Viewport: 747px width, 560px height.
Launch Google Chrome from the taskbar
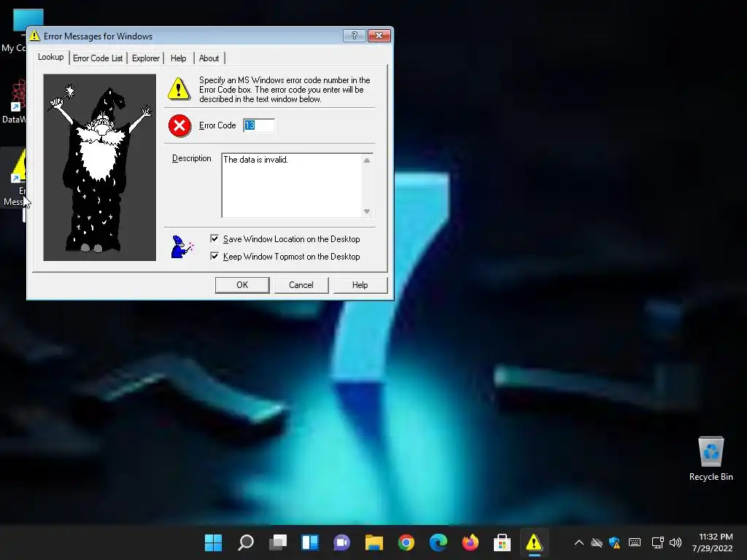click(x=406, y=542)
